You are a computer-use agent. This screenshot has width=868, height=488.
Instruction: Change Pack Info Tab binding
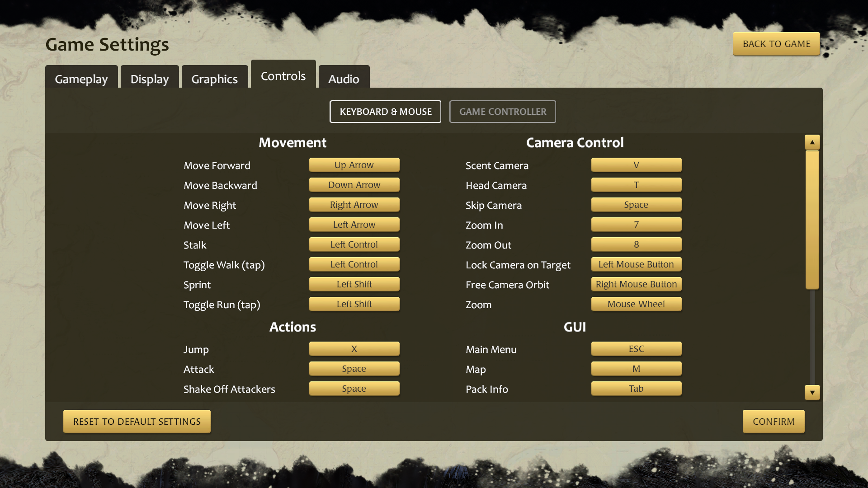click(x=636, y=389)
